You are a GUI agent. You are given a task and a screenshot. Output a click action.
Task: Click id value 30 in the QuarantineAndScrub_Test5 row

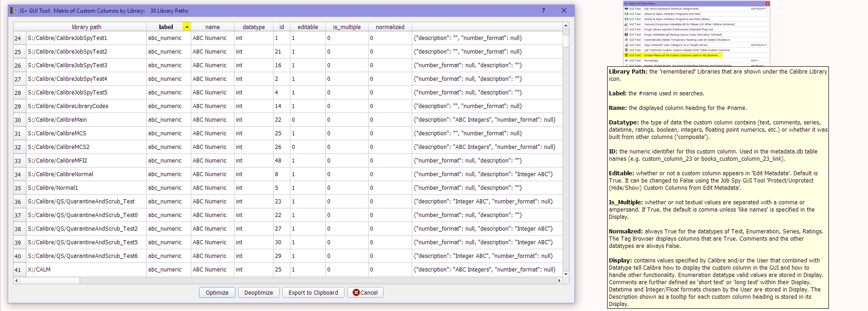tap(282, 242)
